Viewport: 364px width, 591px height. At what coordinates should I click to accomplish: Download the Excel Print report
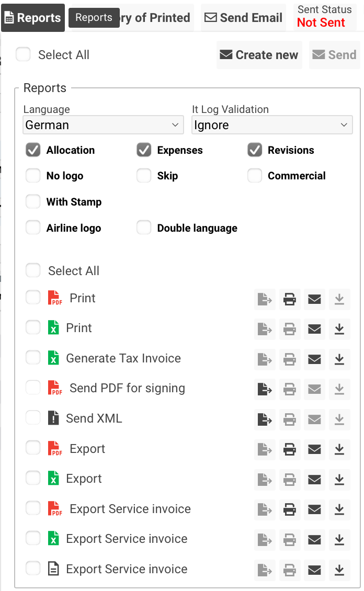pyautogui.click(x=339, y=329)
